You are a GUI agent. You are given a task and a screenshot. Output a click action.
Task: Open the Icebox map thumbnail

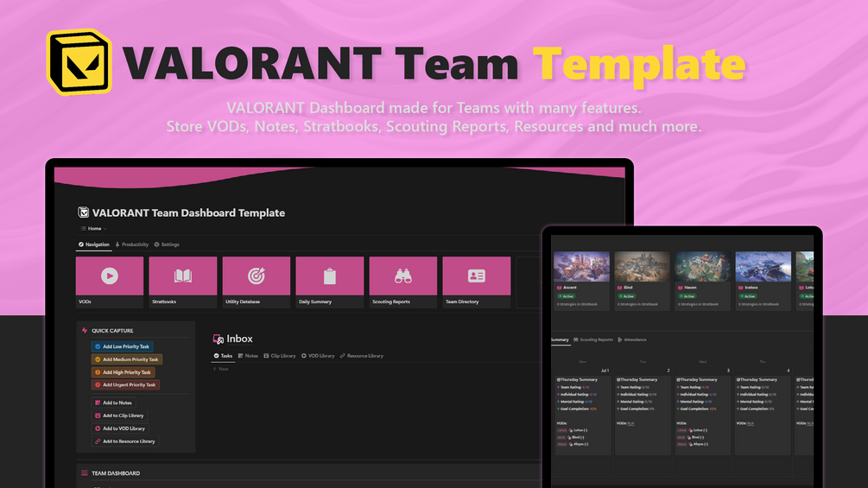763,267
